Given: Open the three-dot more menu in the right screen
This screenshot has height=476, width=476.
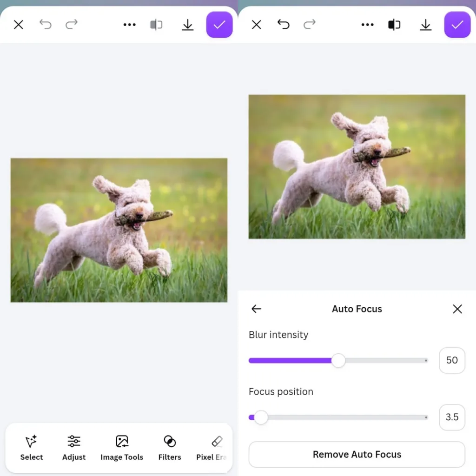Looking at the screenshot, I should 368,25.
